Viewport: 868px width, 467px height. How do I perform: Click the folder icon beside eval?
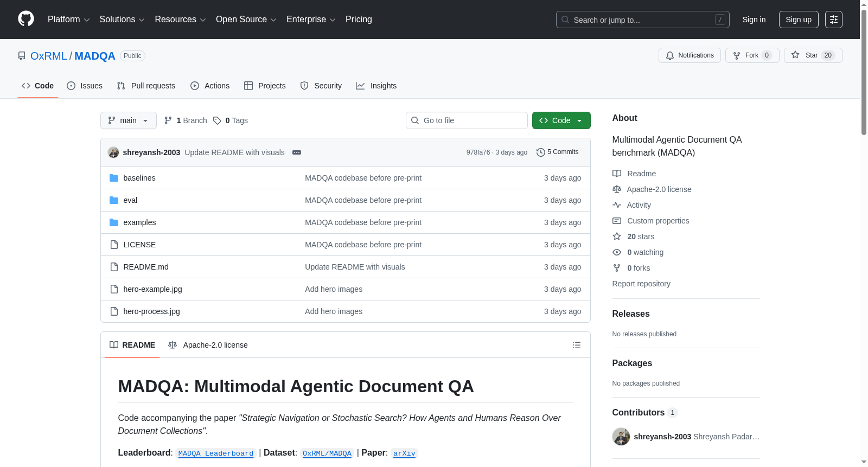click(114, 200)
